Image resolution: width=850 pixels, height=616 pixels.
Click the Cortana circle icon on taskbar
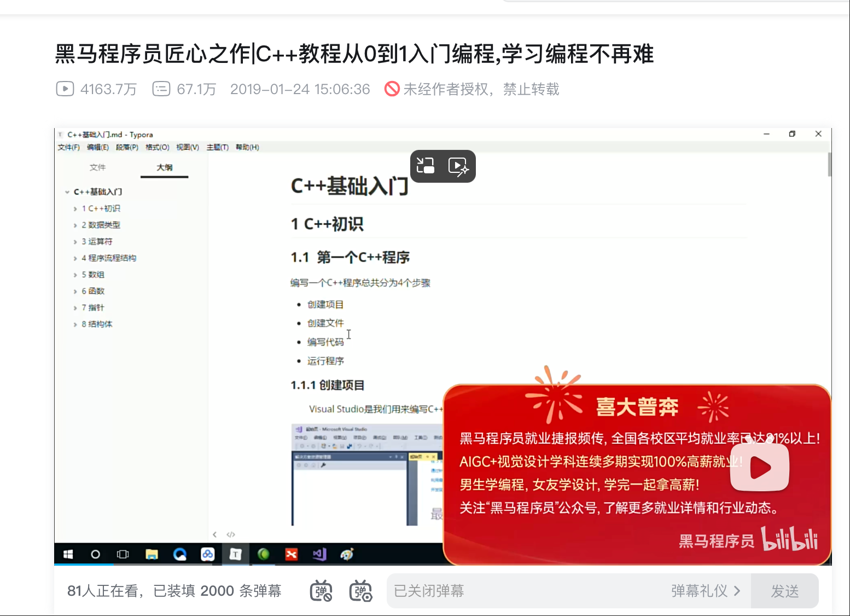coord(95,554)
